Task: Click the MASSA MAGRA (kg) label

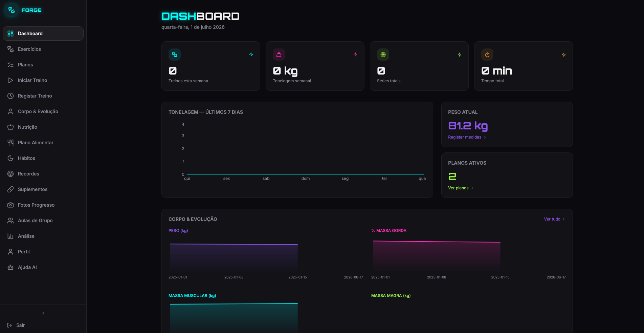Action: (x=391, y=296)
